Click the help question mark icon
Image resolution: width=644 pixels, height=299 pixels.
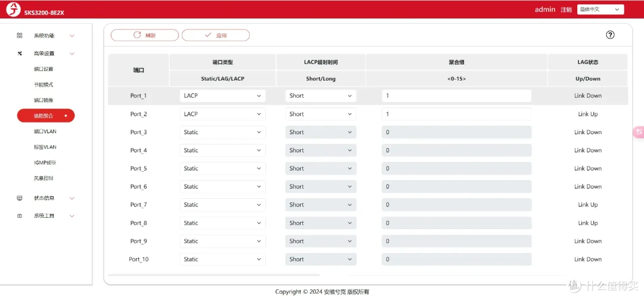point(610,35)
